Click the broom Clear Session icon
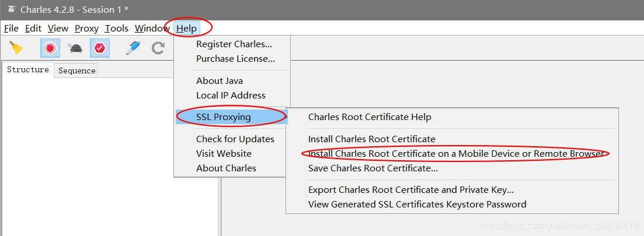The width and height of the screenshot is (644, 236). pos(16,48)
